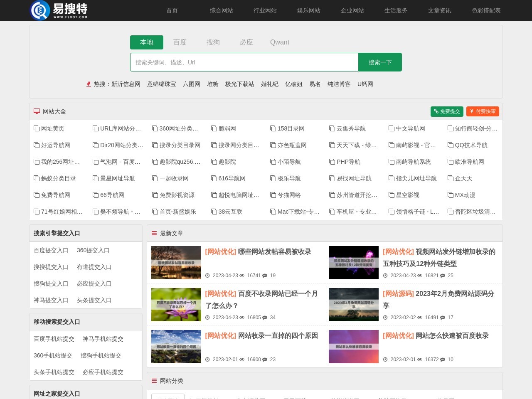Image resolution: width=532 pixels, height=399 pixels.
Task: Click the copy icon beside 中文导航网
Action: (392, 128)
